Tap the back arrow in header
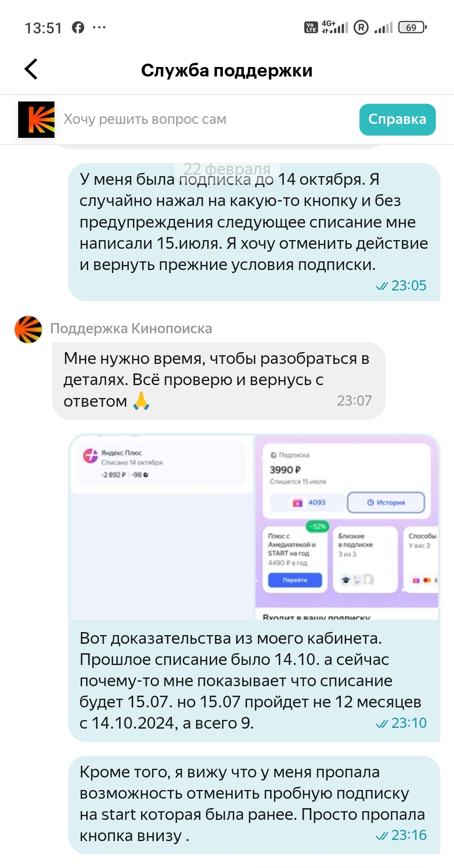The height and width of the screenshot is (868, 454). (31, 69)
